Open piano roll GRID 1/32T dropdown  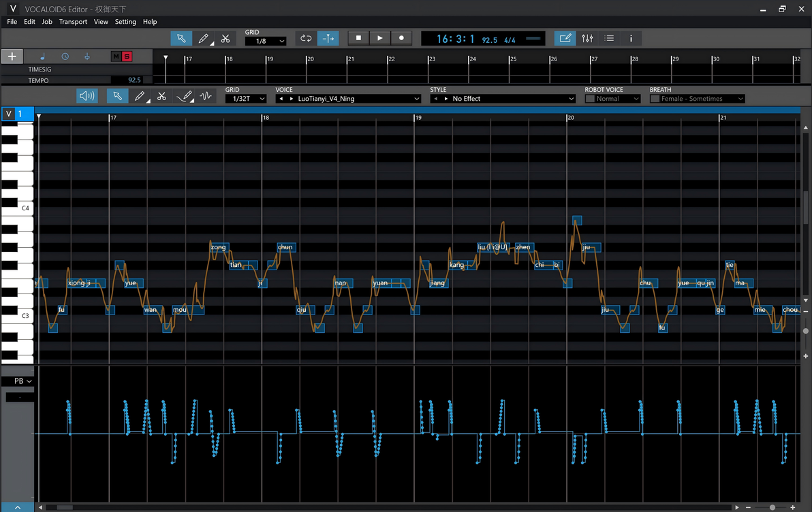click(x=246, y=98)
